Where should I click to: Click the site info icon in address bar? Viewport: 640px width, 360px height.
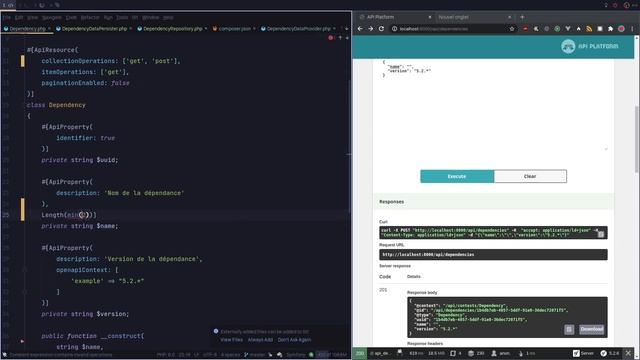[394, 29]
